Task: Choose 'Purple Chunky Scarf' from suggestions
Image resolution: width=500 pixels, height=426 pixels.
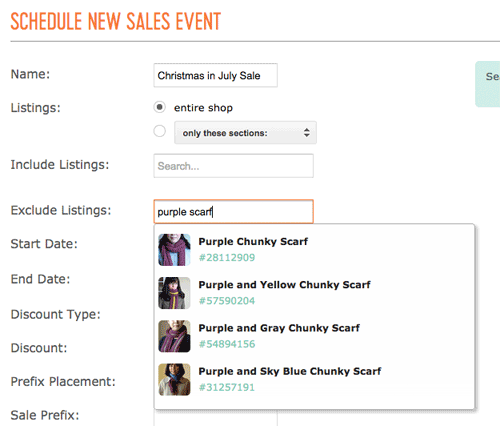Action: [314, 250]
